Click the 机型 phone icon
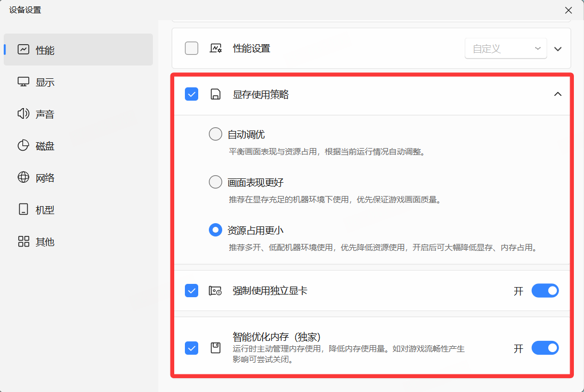This screenshot has width=584, height=392. pos(23,210)
